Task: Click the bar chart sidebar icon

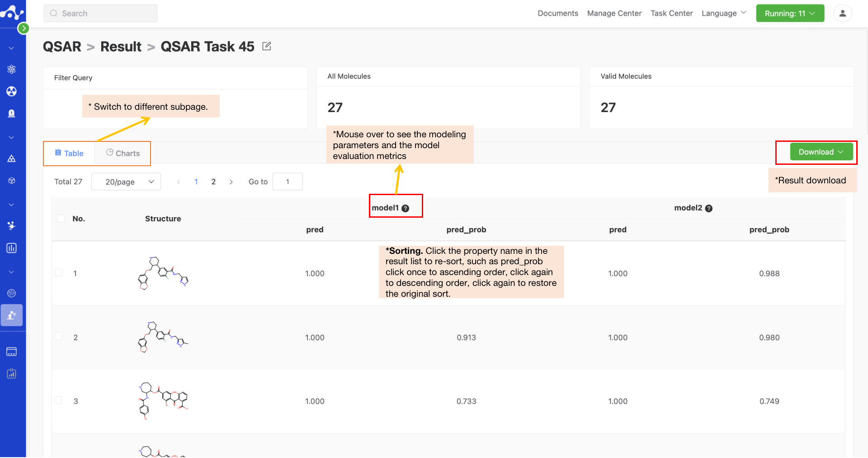Action: coord(12,248)
